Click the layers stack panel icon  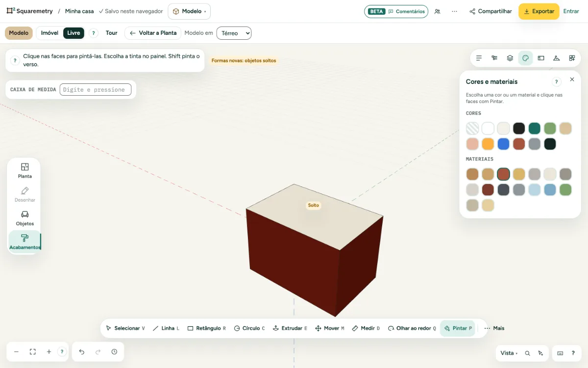pos(510,58)
